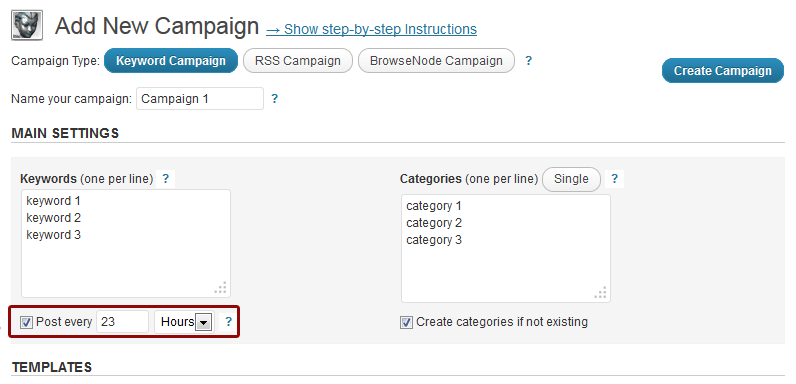Switch to RSS Campaign type

pyautogui.click(x=297, y=61)
